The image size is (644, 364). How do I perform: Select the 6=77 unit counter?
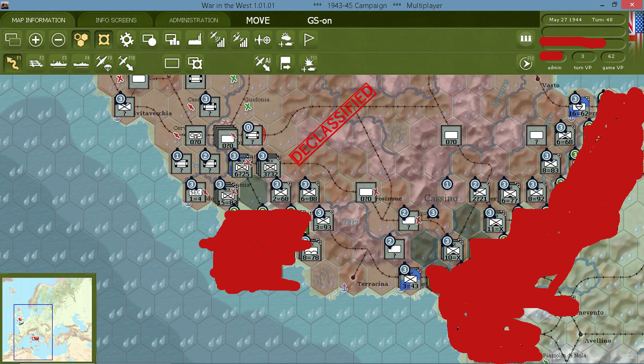click(510, 193)
